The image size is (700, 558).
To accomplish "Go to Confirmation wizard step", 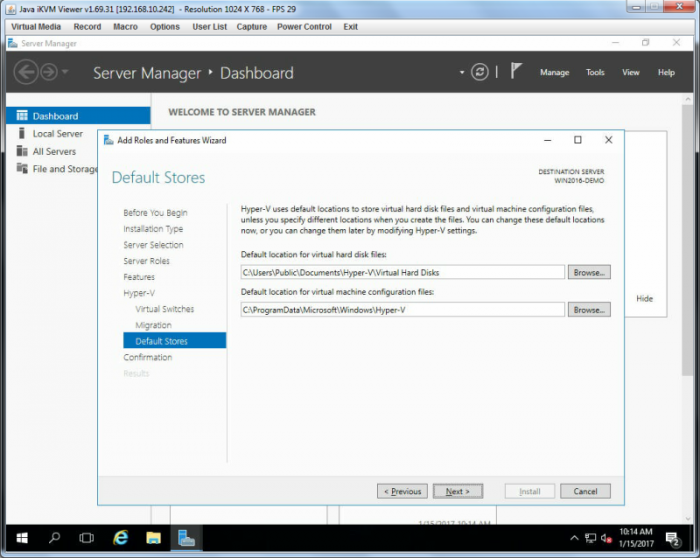I will tap(147, 357).
